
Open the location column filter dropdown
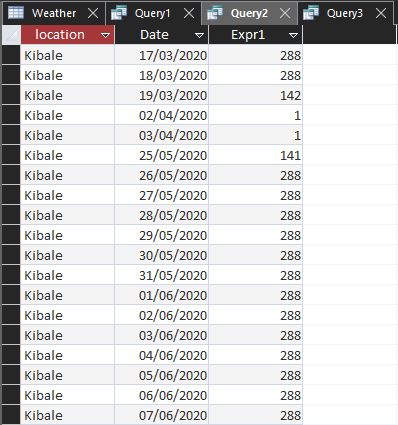click(105, 35)
